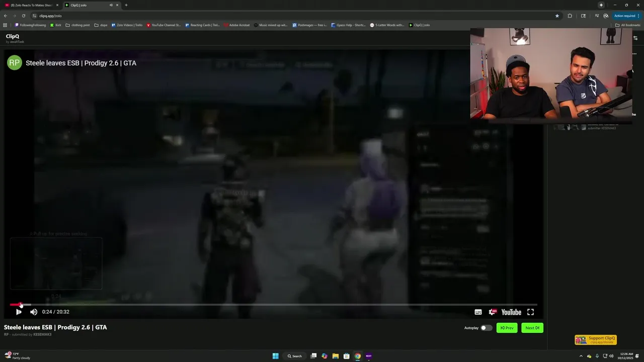Show hidden system tray icons chevron

click(581, 356)
